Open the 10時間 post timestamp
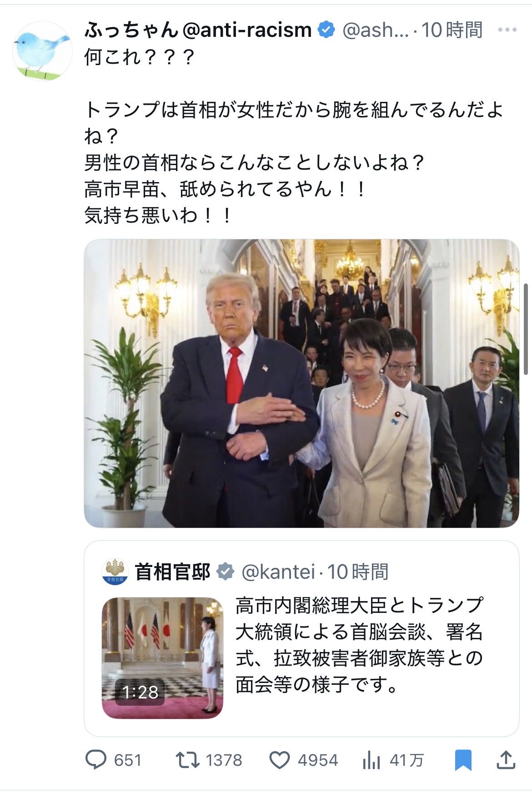This screenshot has height=794, width=532. [x=452, y=30]
